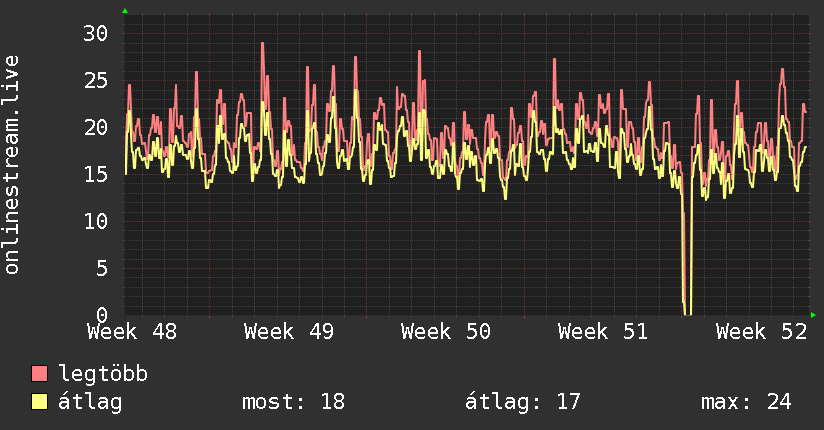Click the green arrow at x-axis end
The width and height of the screenshot is (824, 430).
pos(813,315)
